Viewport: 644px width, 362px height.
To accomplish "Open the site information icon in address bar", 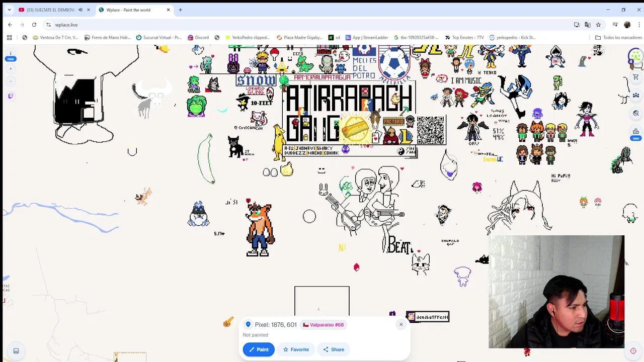I will [48, 25].
